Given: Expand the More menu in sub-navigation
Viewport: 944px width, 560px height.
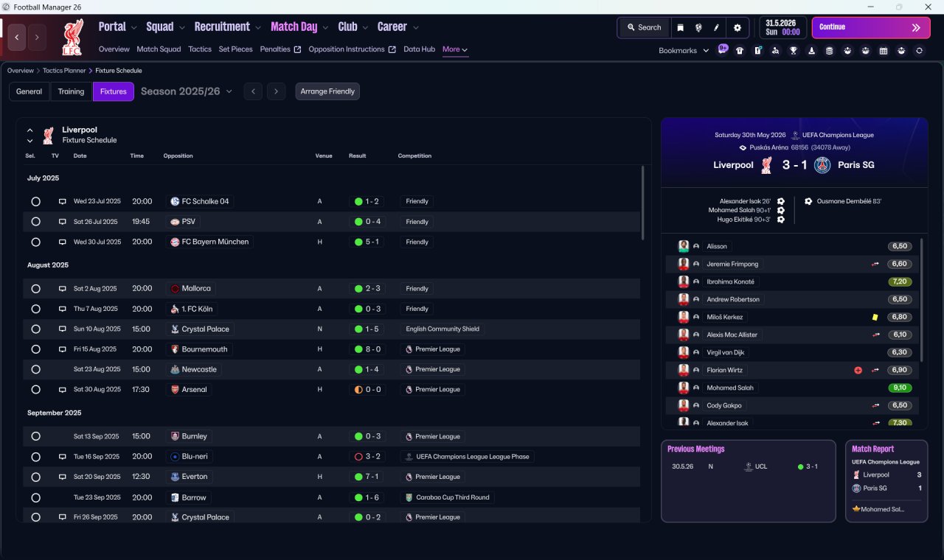Looking at the screenshot, I should [x=455, y=49].
